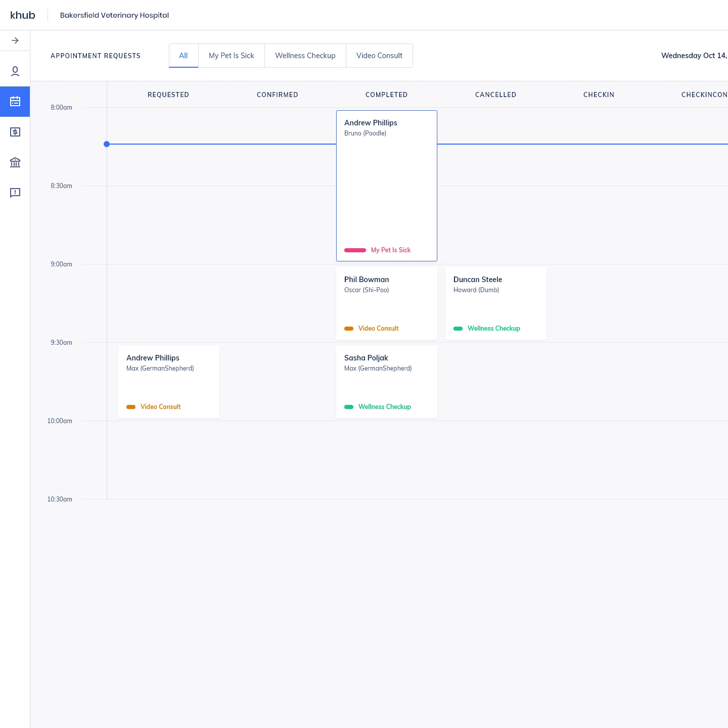Open the calendar appointments sidebar icon
728x728 pixels.
point(15,102)
